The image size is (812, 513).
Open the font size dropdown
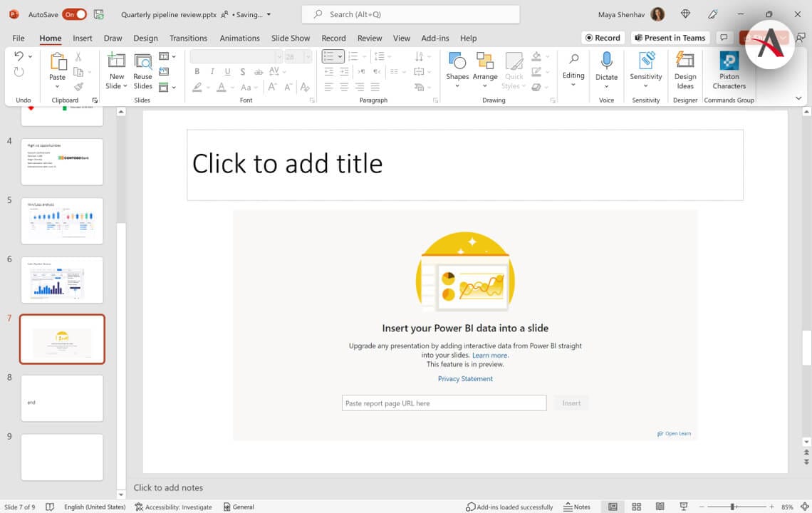(x=308, y=56)
